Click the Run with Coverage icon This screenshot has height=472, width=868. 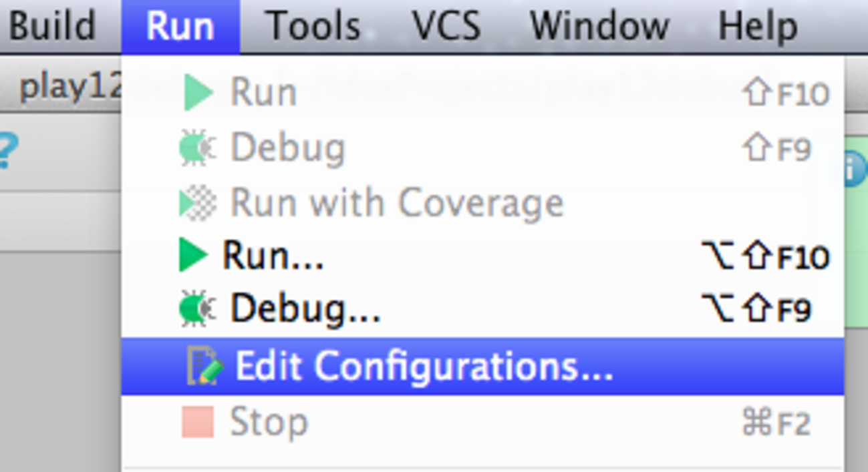click(x=198, y=203)
